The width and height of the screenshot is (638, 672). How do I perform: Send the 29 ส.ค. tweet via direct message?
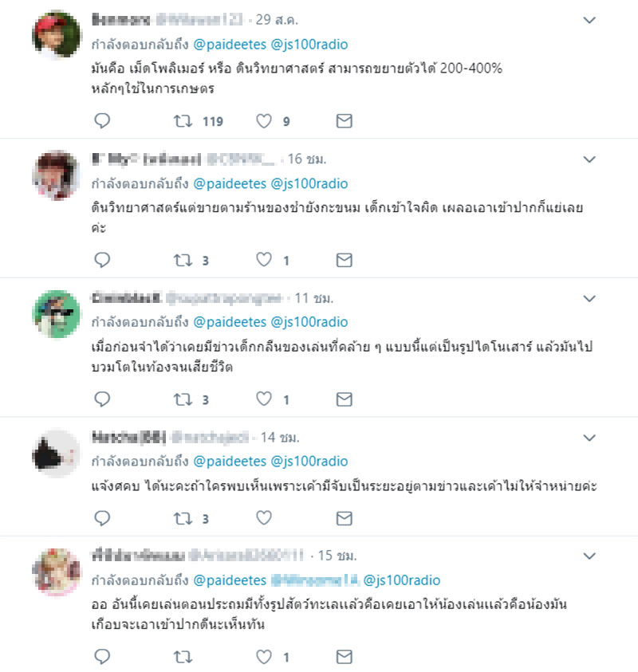(x=344, y=121)
